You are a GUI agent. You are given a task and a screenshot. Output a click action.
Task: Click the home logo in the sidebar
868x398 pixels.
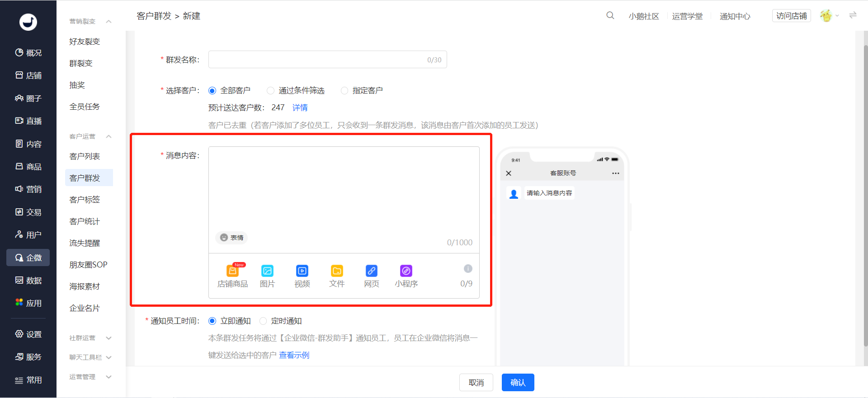tap(28, 22)
